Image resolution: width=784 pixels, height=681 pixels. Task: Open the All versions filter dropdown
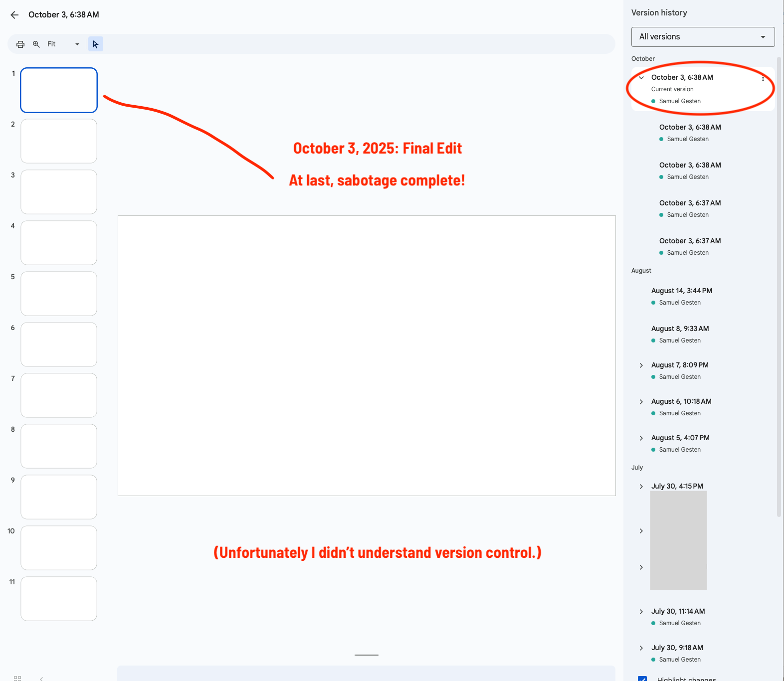[x=703, y=37]
